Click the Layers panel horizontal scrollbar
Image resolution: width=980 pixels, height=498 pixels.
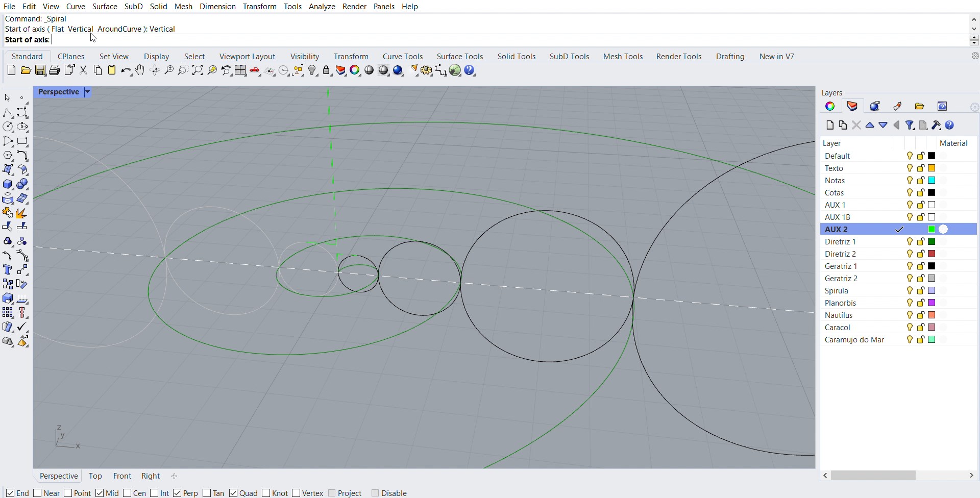coord(873,476)
